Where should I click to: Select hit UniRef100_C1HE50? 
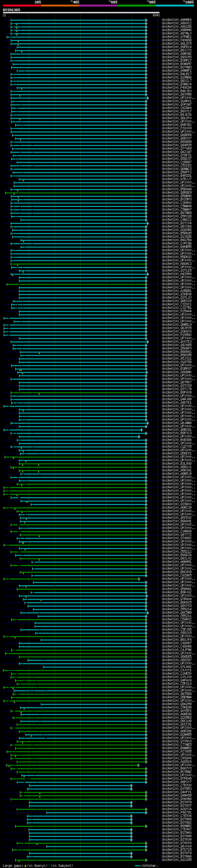[177, 673]
